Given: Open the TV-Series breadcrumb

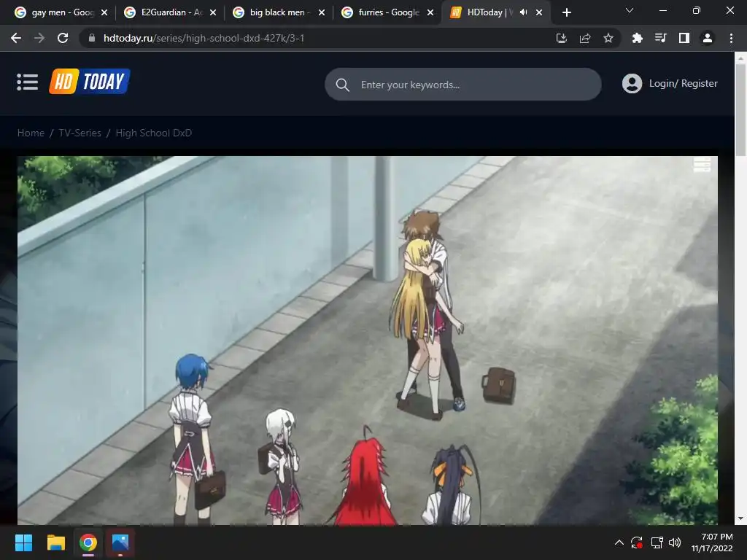Looking at the screenshot, I should click(x=80, y=133).
